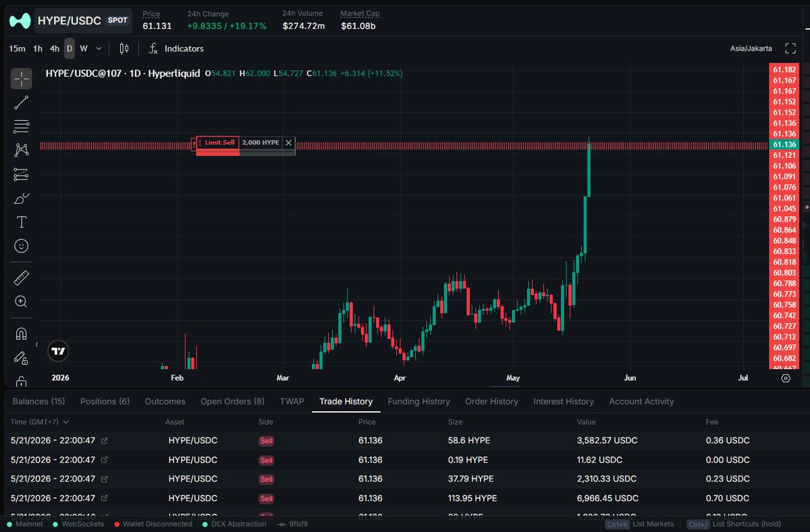Switch to the Outcomes tab
Image resolution: width=810 pixels, height=532 pixels.
click(165, 401)
